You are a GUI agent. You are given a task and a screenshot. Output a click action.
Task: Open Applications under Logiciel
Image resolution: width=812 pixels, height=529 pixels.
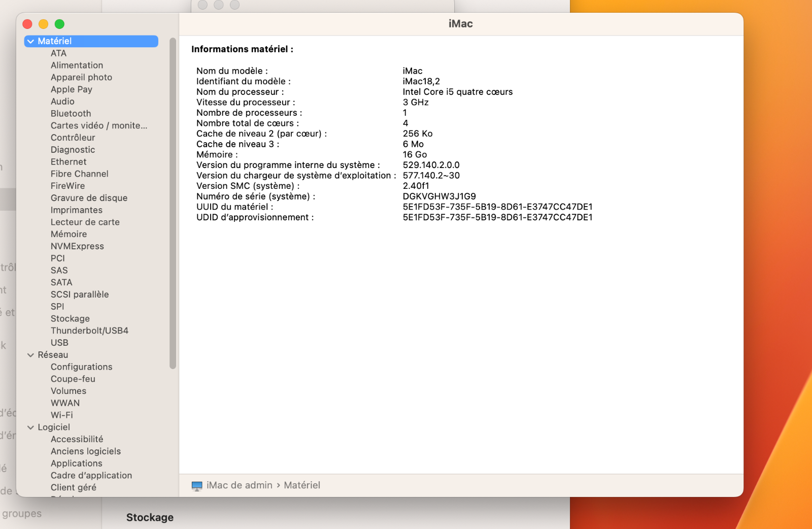tap(77, 464)
